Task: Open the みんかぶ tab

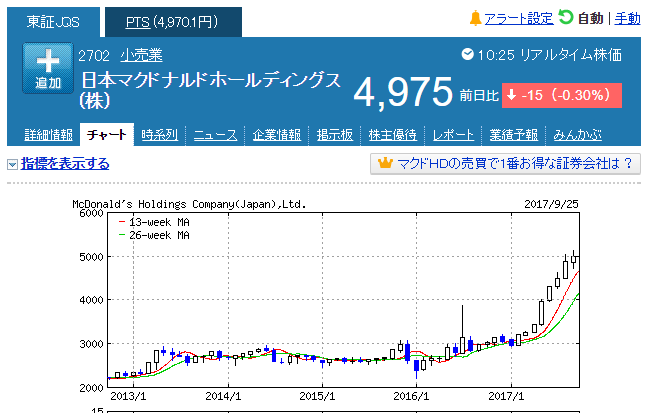Action: point(578,135)
